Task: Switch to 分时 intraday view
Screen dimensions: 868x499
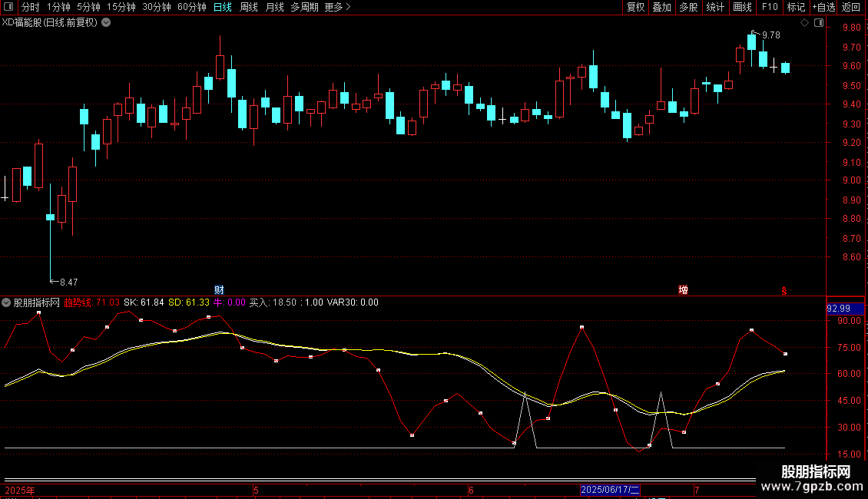Action: (x=31, y=7)
